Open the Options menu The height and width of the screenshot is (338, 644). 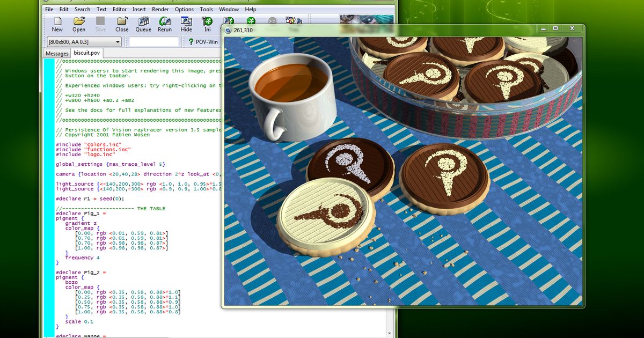tap(184, 9)
